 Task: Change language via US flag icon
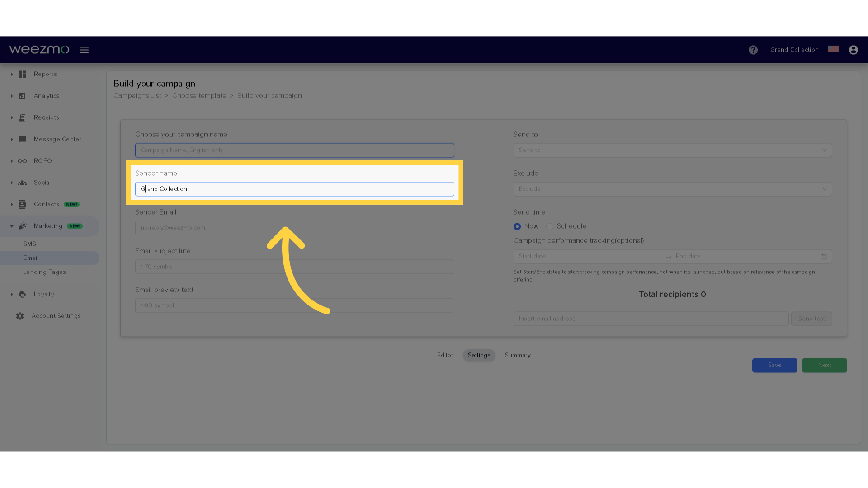pyautogui.click(x=833, y=49)
